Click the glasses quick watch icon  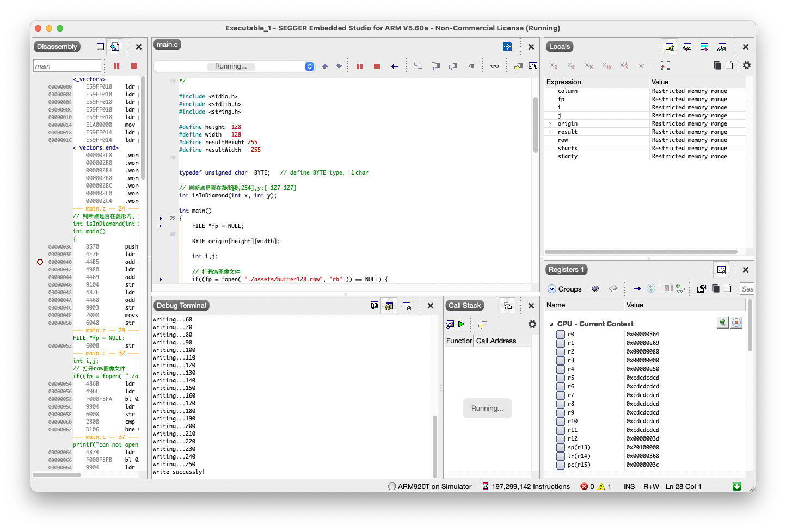[x=494, y=66]
